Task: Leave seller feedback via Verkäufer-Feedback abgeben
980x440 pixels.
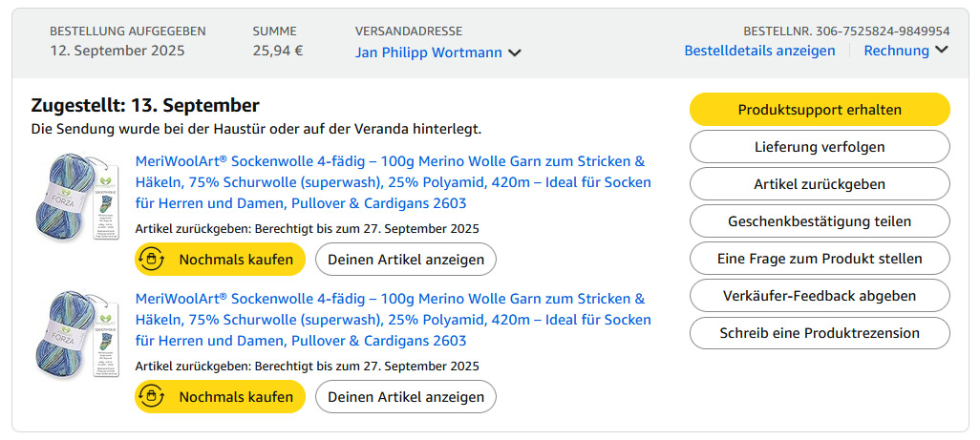Action: (820, 296)
